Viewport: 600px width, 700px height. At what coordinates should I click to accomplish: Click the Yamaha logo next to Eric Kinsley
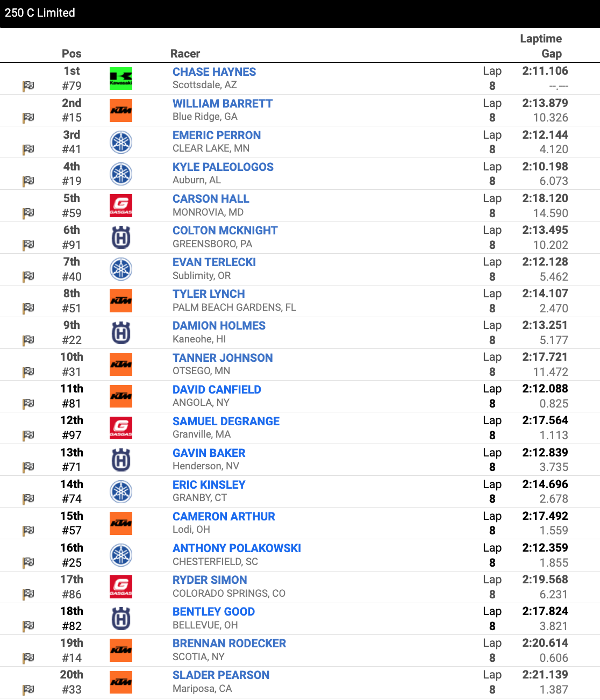(120, 491)
